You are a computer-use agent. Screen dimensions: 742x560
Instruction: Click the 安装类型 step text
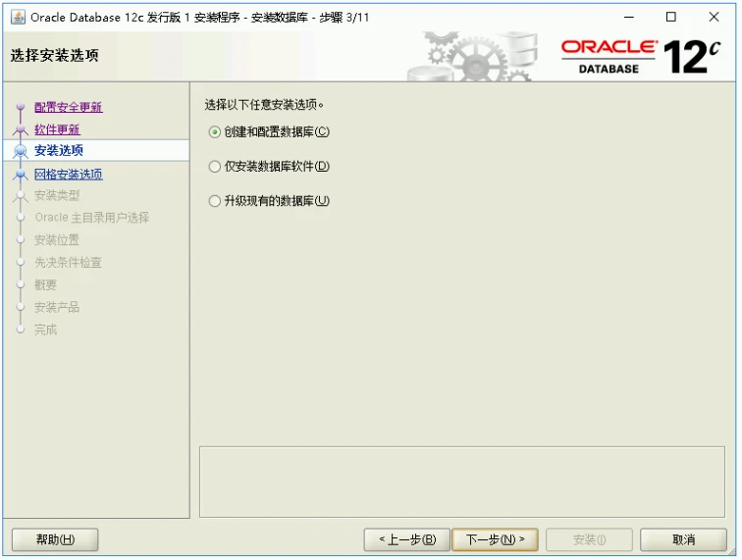[x=57, y=195]
